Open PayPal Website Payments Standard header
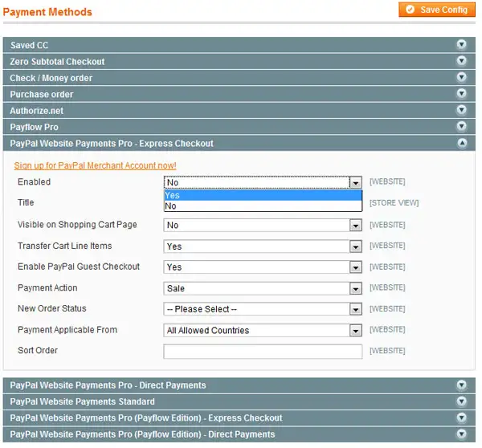The height and width of the screenshot is (448, 482). pos(239,401)
